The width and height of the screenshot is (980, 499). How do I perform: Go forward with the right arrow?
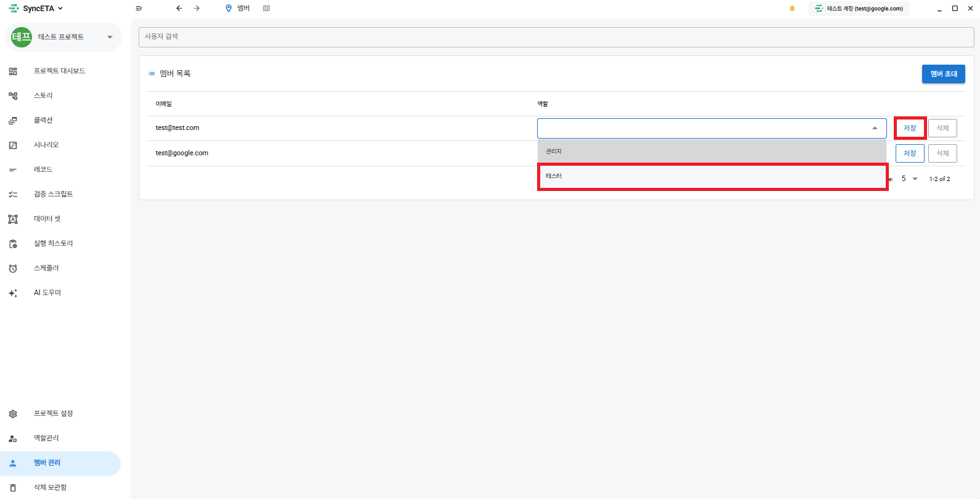pyautogui.click(x=196, y=9)
